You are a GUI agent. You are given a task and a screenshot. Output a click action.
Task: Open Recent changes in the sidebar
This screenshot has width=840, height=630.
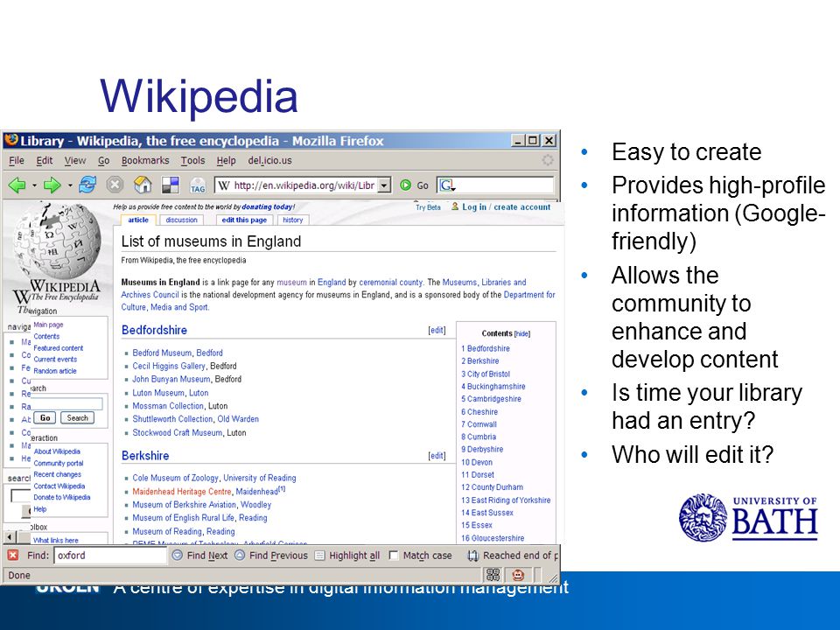click(58, 474)
